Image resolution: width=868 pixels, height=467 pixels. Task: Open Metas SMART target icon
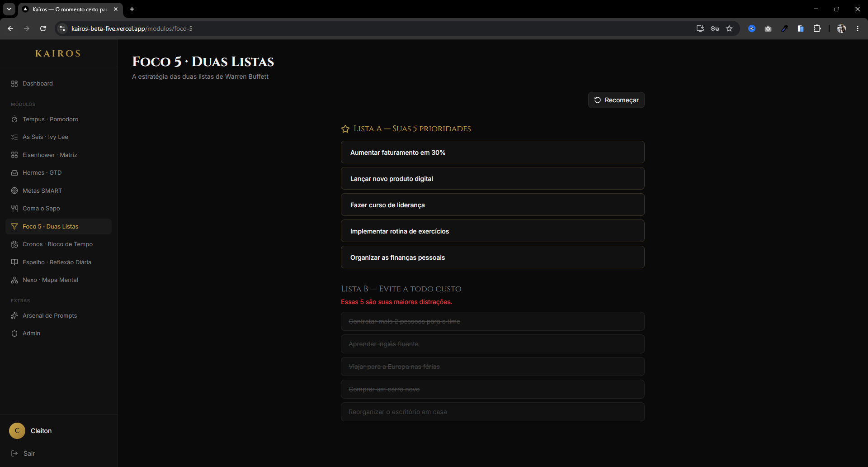point(14,191)
